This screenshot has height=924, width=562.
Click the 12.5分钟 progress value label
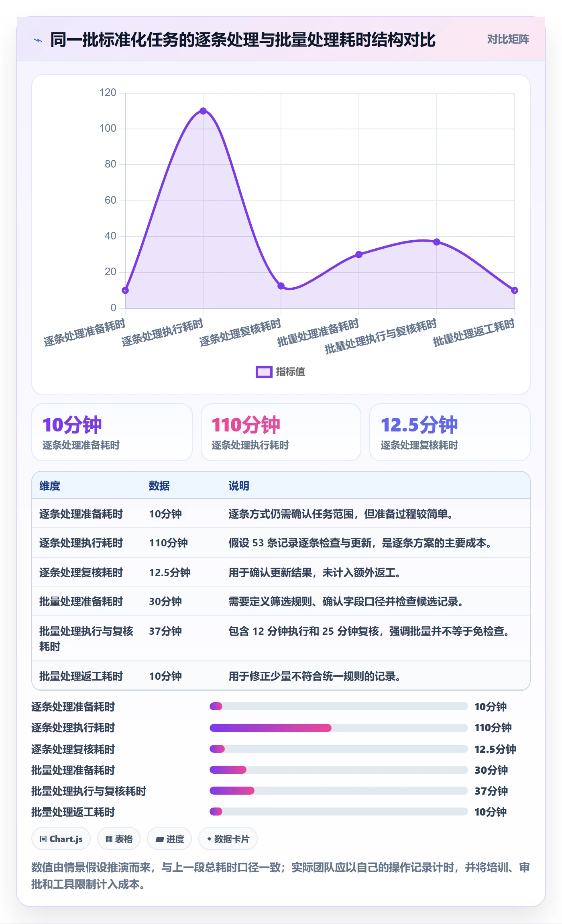coord(495,749)
